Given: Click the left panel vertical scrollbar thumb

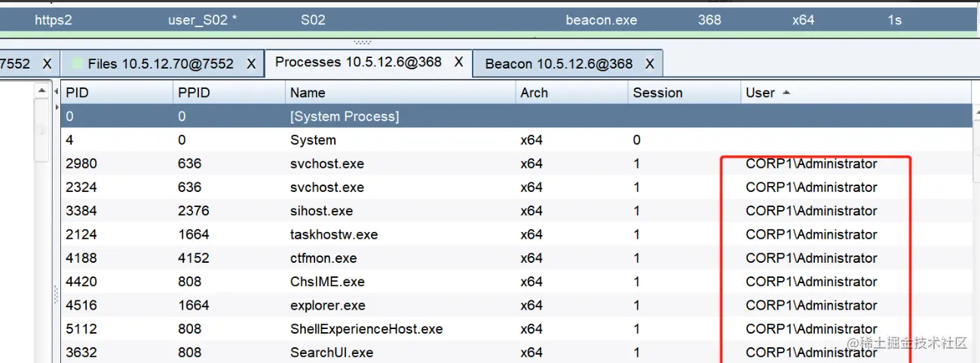Looking at the screenshot, I should [43, 130].
